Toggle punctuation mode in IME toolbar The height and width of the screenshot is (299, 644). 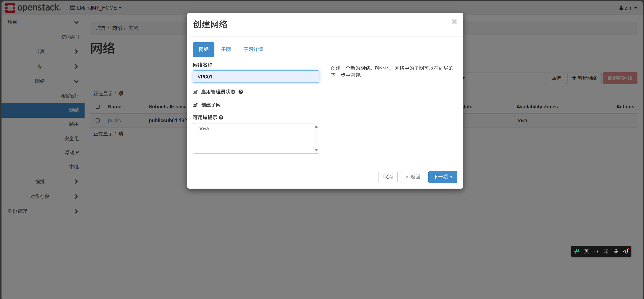(596, 251)
